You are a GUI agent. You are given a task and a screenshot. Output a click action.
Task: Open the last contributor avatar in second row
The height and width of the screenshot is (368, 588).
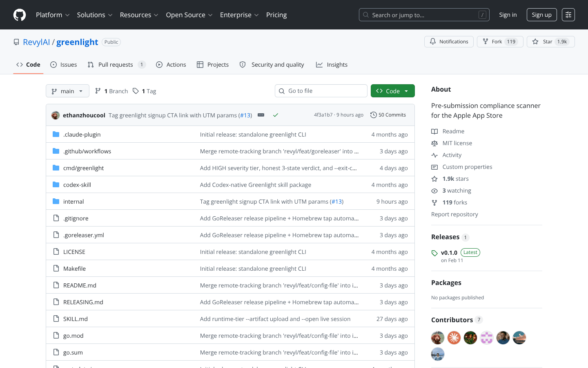click(438, 354)
